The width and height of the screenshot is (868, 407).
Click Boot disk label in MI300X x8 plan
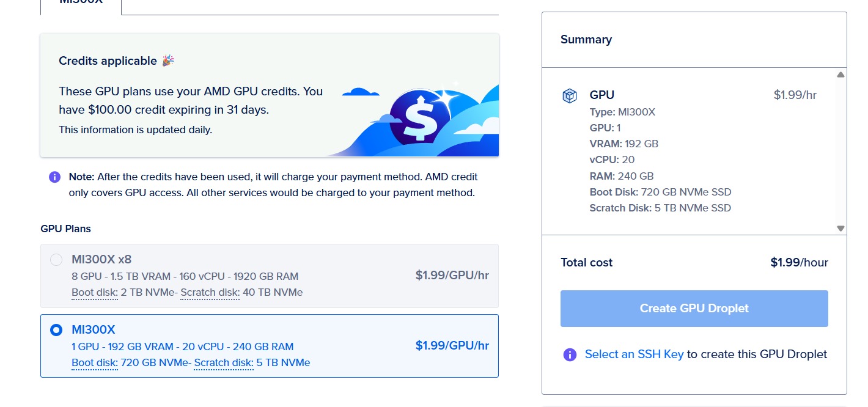(94, 293)
